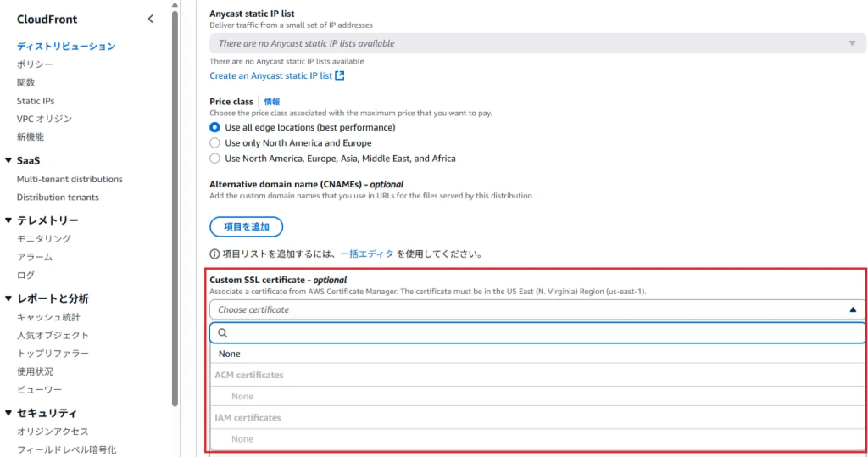Collapse the レポートと分析 sidebar section
This screenshot has width=868, height=457.
coord(8,298)
